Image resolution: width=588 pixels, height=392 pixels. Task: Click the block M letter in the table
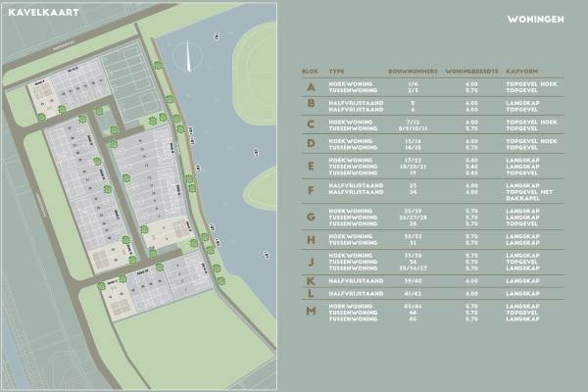click(x=311, y=311)
